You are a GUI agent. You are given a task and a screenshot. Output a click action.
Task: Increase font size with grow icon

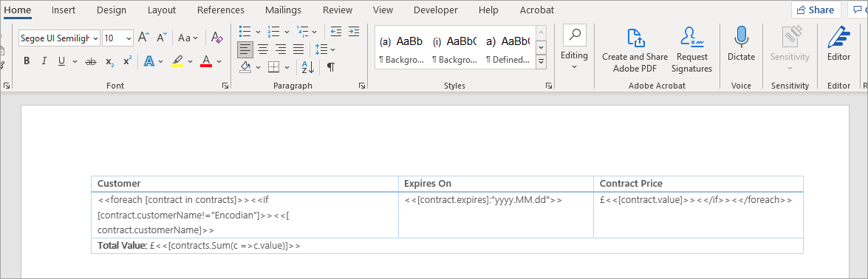(143, 38)
